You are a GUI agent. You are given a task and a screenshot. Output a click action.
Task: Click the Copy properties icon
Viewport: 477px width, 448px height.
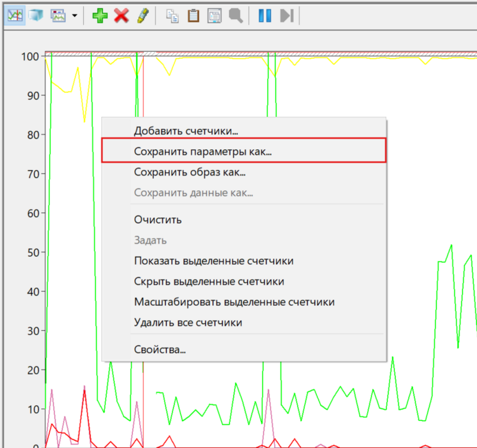pyautogui.click(x=172, y=16)
